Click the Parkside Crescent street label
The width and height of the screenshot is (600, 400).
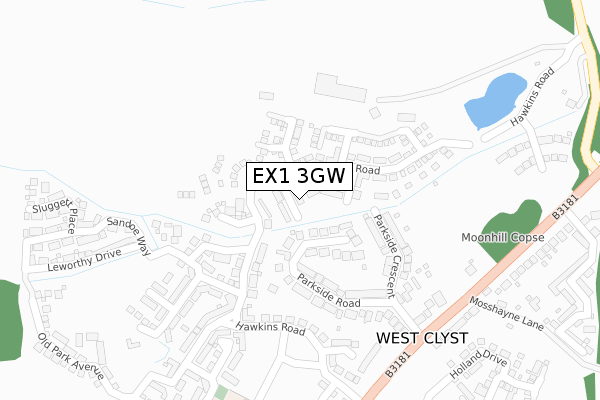tap(387, 256)
